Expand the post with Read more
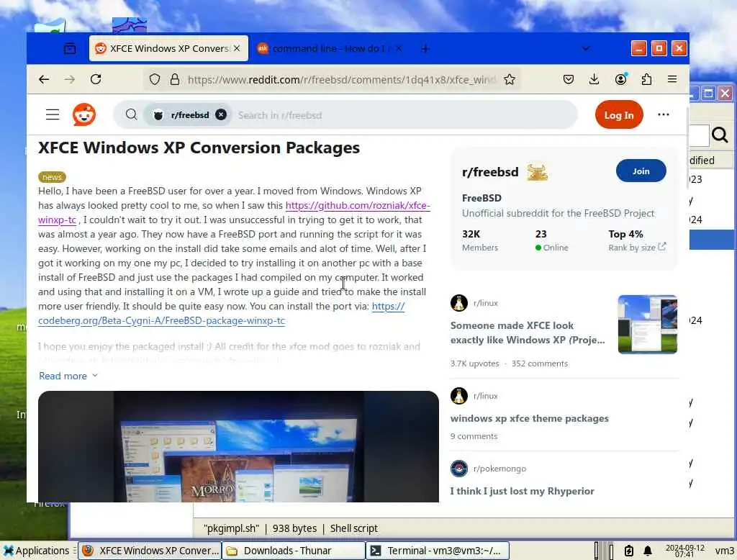The width and height of the screenshot is (737, 560). click(68, 376)
